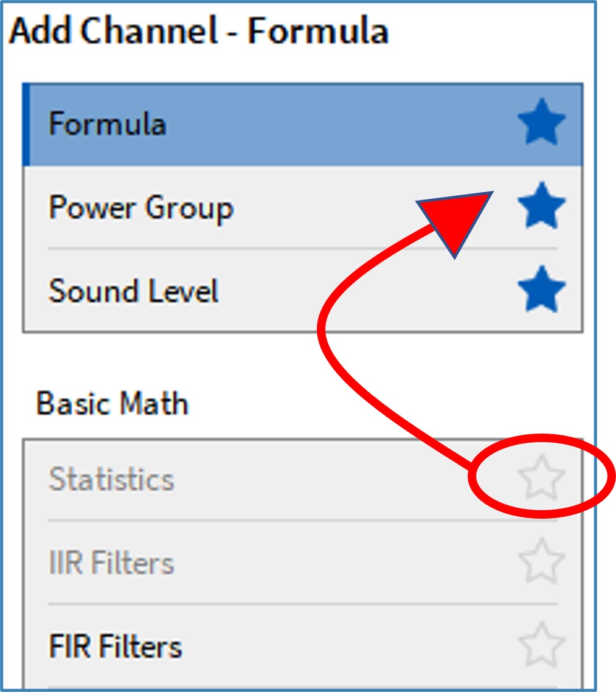Image resolution: width=616 pixels, height=692 pixels.
Task: Click the separator line below Power Group
Action: (x=302, y=249)
